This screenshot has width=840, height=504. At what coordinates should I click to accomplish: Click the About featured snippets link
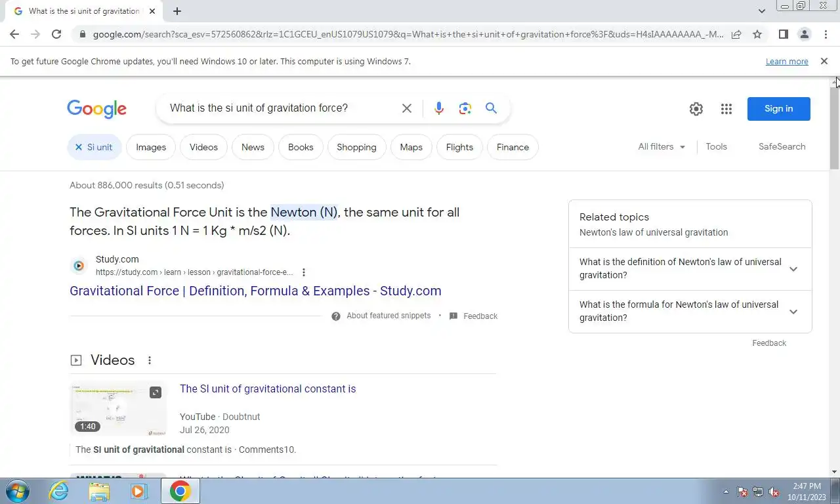point(388,316)
